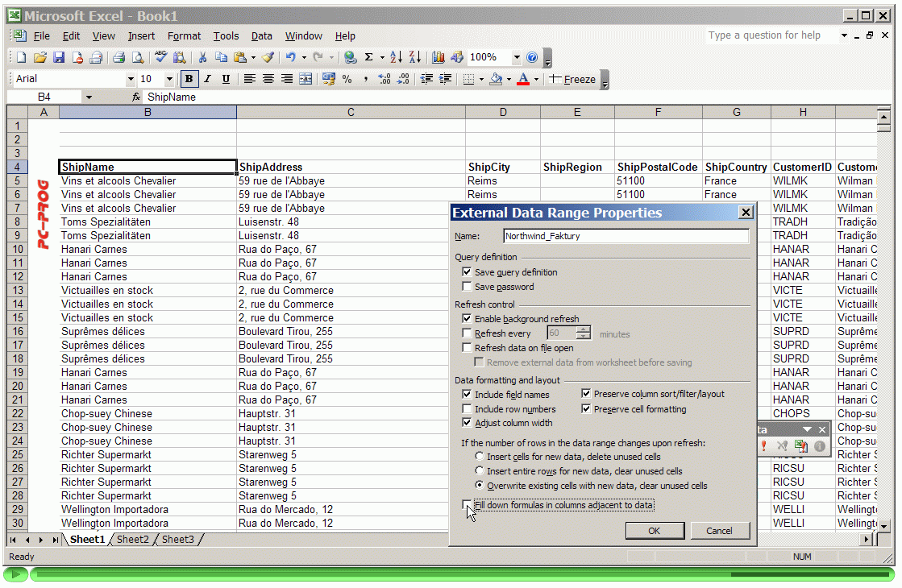Screen dimensions: 902x588
Task: Enable Save password checkbox
Action: tap(467, 286)
